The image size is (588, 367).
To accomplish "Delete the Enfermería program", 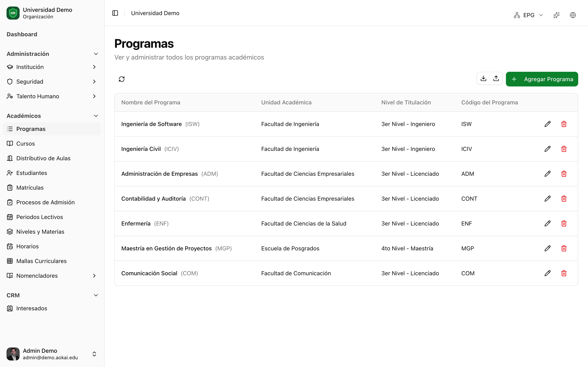I will pos(564,223).
